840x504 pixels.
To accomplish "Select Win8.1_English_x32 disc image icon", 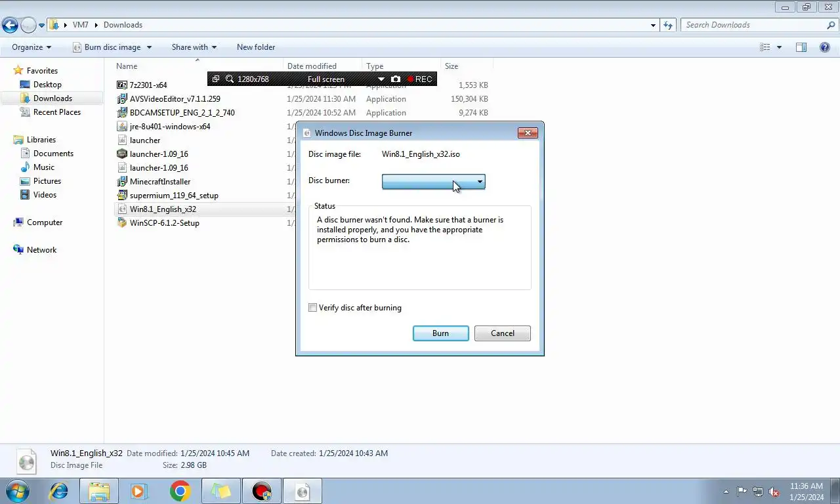I will pos(122,209).
